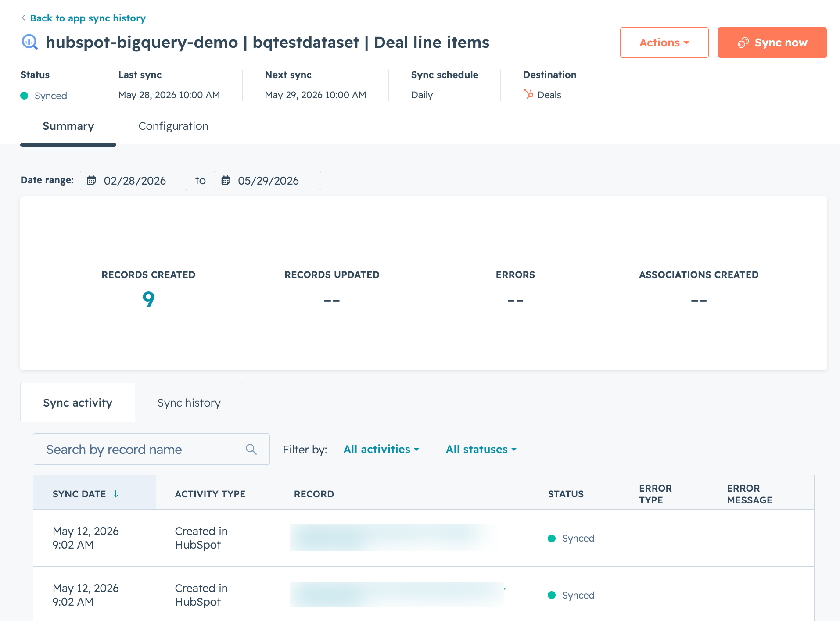
Task: Click 'Created in HubSpot' in second row
Action: click(201, 595)
